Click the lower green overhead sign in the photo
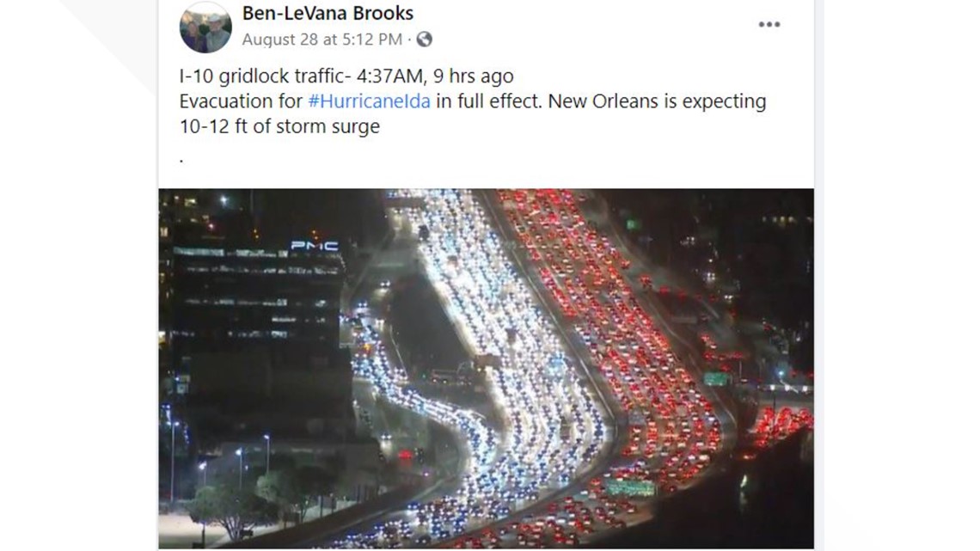980x551 pixels. 629,487
